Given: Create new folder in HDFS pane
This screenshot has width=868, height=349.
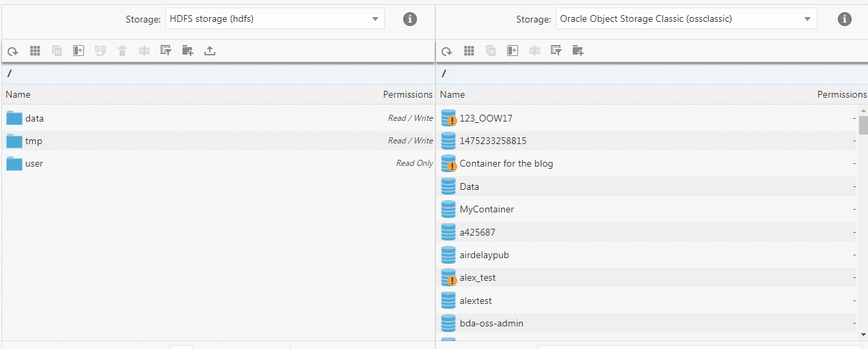Looking at the screenshot, I should click(188, 51).
